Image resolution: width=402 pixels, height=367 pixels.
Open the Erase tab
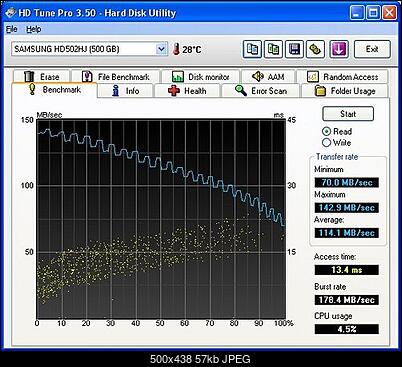pos(41,77)
